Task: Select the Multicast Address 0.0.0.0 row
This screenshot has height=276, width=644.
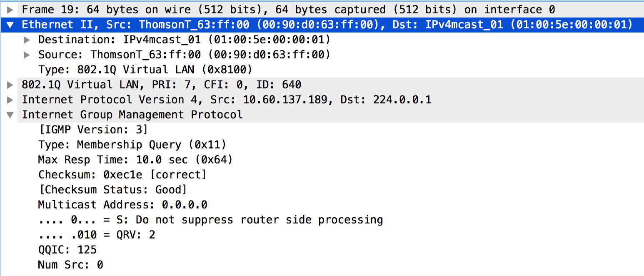Action: click(122, 205)
